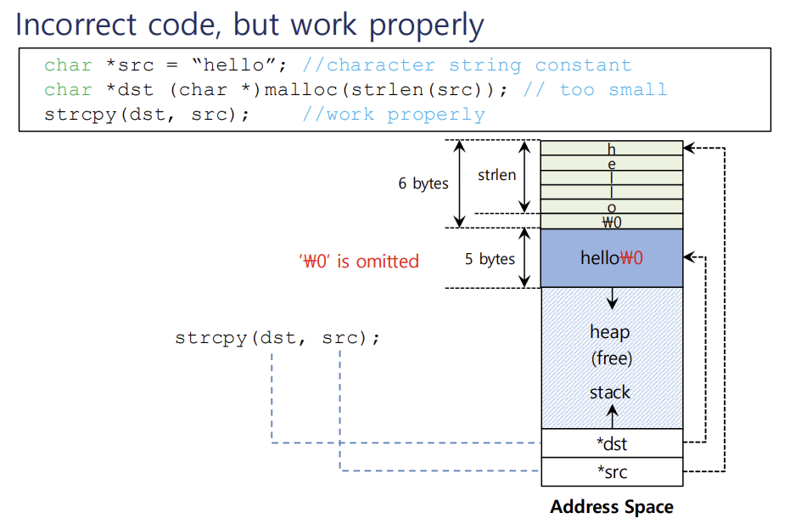Screen dimensions: 812x524
Task: Click the blue "hello₩0" memory block
Action: click(x=612, y=258)
